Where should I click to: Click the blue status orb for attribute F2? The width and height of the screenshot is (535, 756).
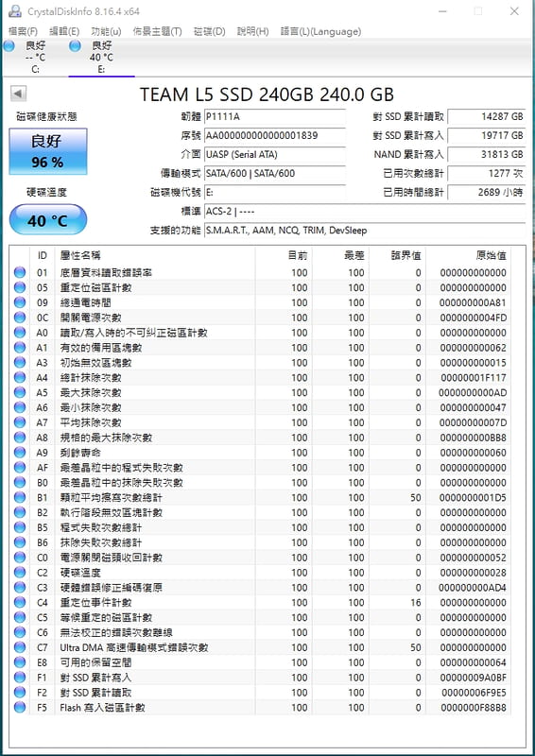pos(20,693)
